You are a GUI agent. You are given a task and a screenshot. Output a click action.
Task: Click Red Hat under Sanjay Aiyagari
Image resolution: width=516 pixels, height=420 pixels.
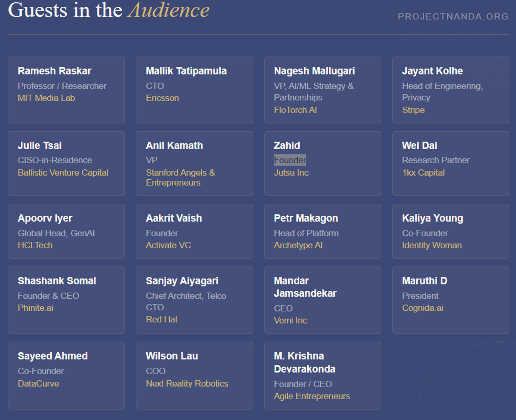(162, 319)
